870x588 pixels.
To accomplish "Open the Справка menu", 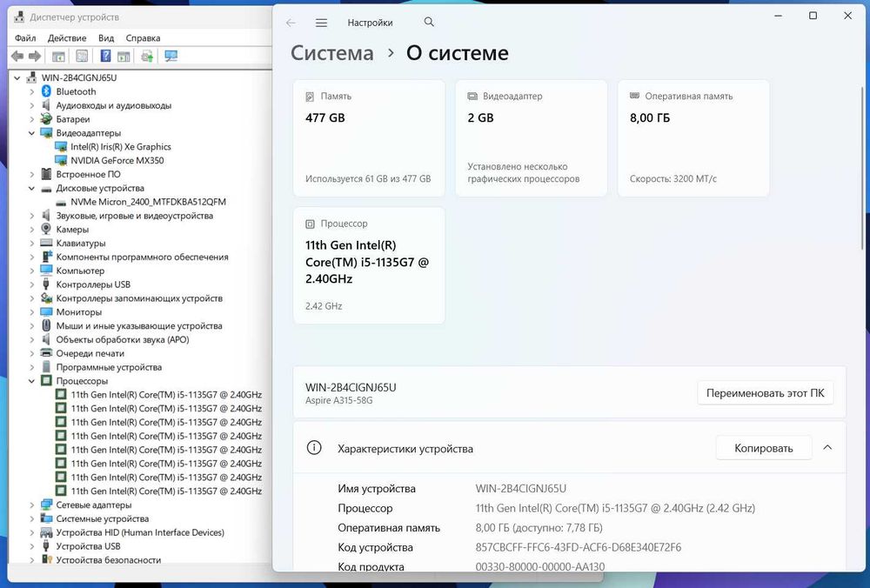I will (x=143, y=38).
